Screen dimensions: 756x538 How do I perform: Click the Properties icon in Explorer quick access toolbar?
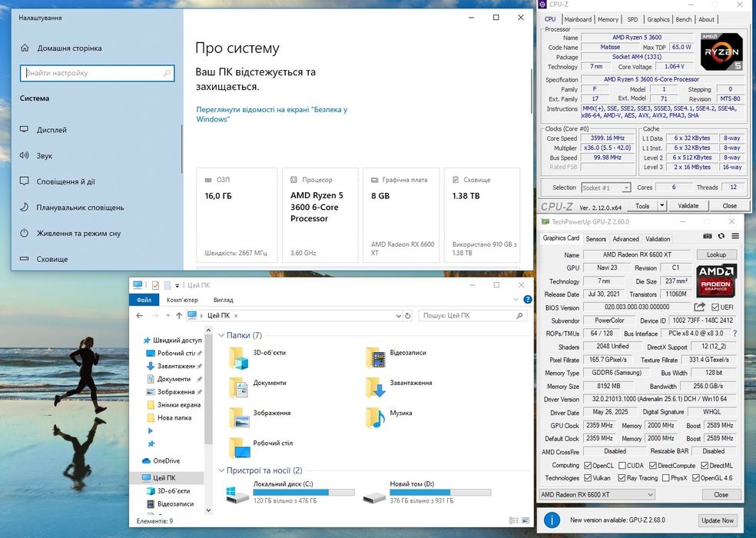(x=155, y=285)
